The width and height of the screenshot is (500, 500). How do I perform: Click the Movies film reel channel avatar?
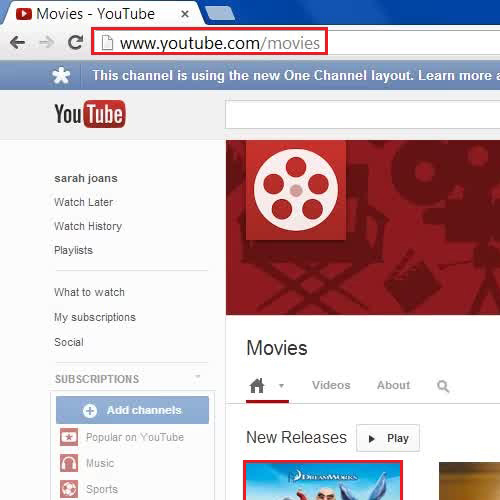pos(296,190)
